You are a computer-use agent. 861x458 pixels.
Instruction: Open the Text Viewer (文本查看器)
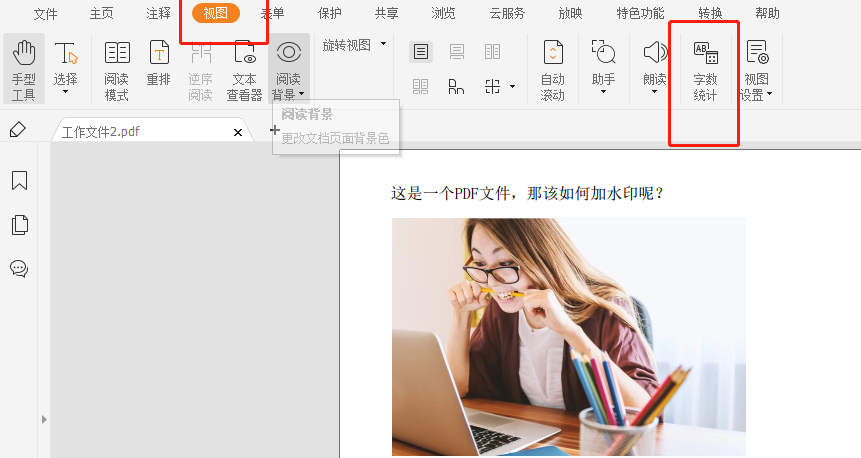(244, 70)
